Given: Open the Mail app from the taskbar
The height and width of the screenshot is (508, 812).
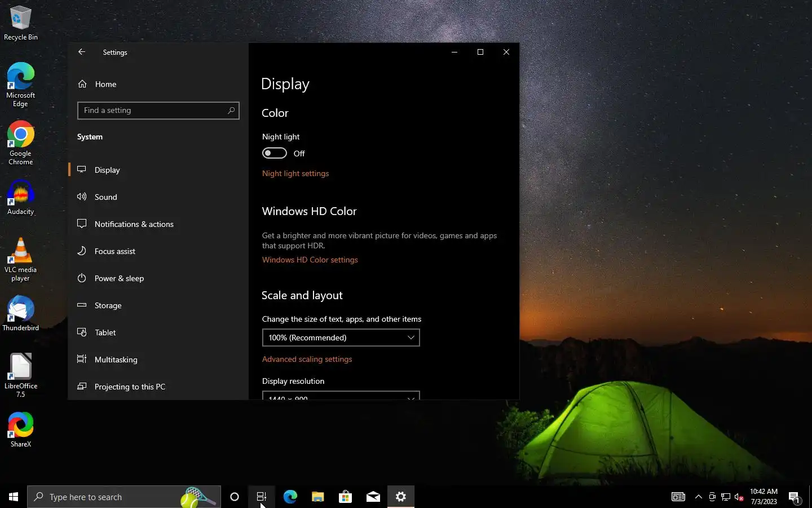Looking at the screenshot, I should coord(373,497).
